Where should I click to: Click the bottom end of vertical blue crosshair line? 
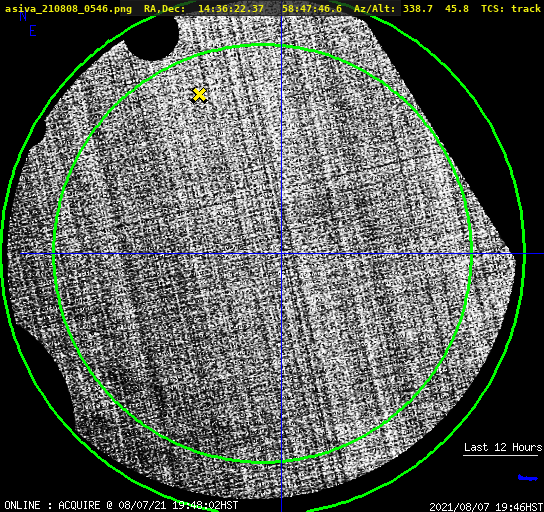(x=281, y=509)
